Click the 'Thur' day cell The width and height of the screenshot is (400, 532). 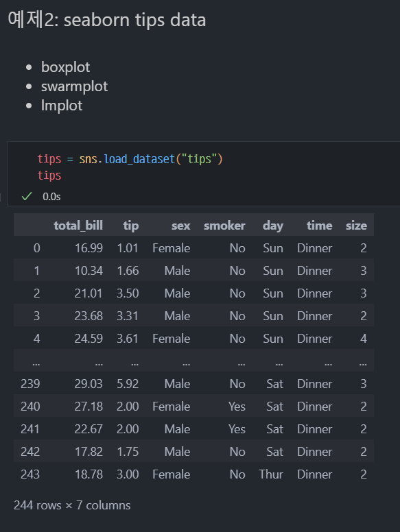point(271,474)
